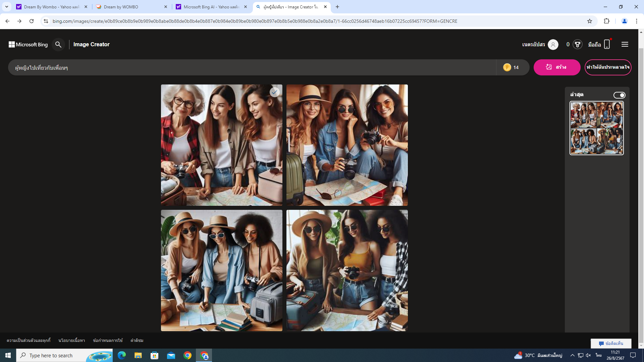This screenshot has height=362, width=644.
Task: Switch to Microsoft Bing AI Yahoo tab
Action: [211, 7]
